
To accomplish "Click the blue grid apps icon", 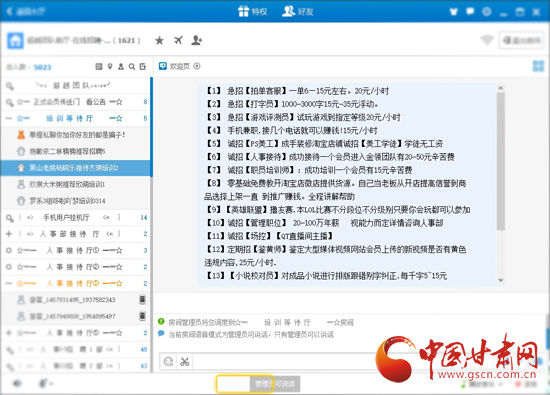I will click(x=538, y=66).
